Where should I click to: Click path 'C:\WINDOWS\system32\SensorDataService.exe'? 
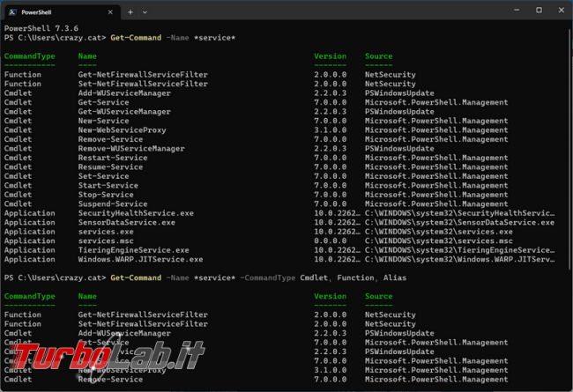click(x=459, y=223)
